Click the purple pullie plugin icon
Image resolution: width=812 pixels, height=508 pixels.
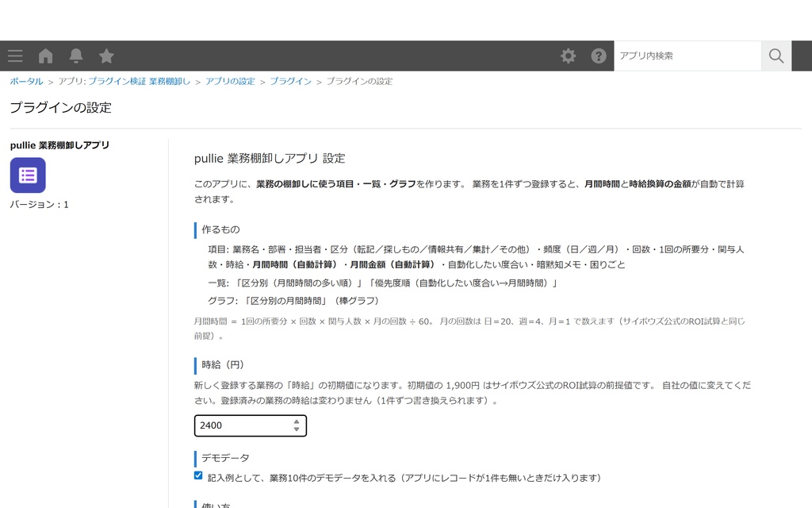tap(28, 175)
